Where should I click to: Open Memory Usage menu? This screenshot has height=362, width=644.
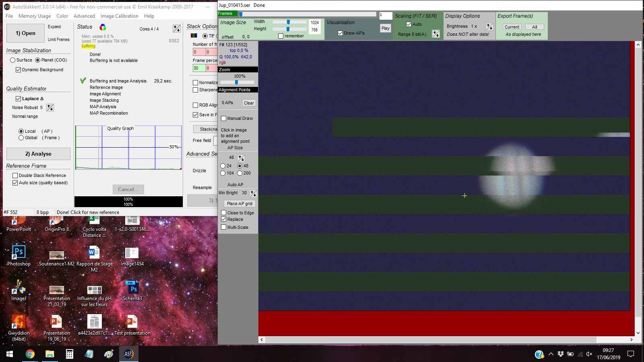(35, 16)
